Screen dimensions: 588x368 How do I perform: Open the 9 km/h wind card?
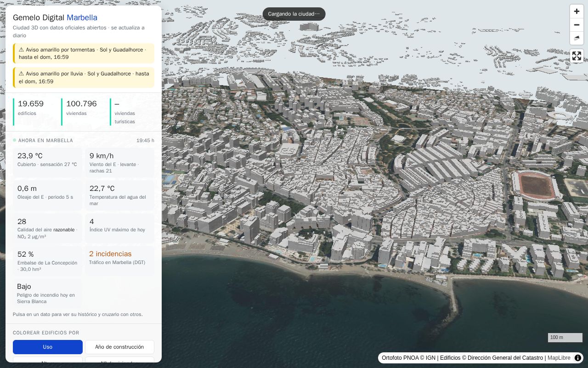coord(119,162)
